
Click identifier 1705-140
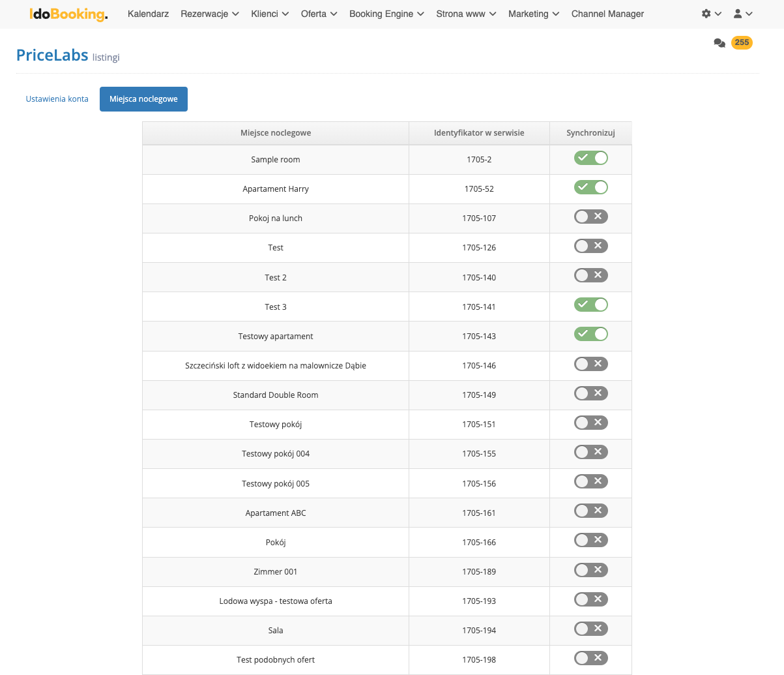[x=479, y=278]
